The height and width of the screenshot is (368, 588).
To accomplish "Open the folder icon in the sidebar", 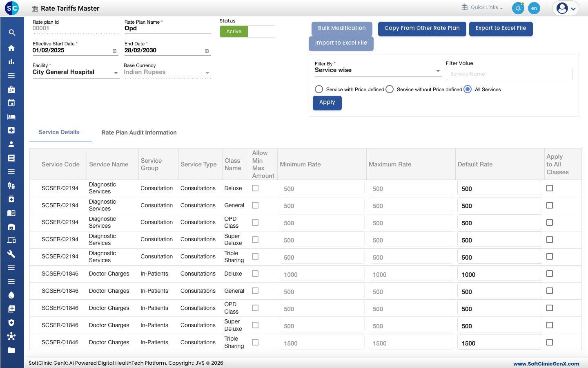I will (11, 350).
